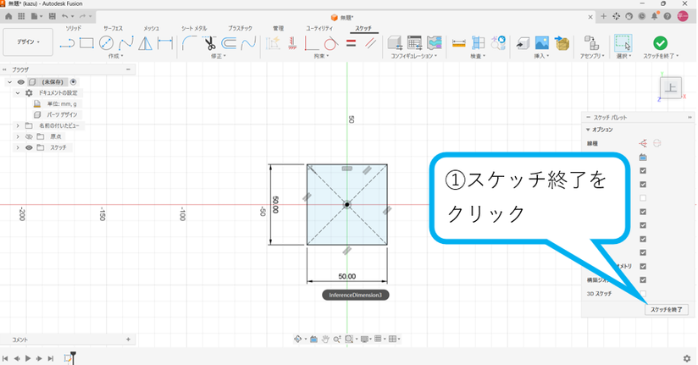This screenshot has height=365, width=698.
Task: Select the Spline sketch tool
Action: [126, 43]
